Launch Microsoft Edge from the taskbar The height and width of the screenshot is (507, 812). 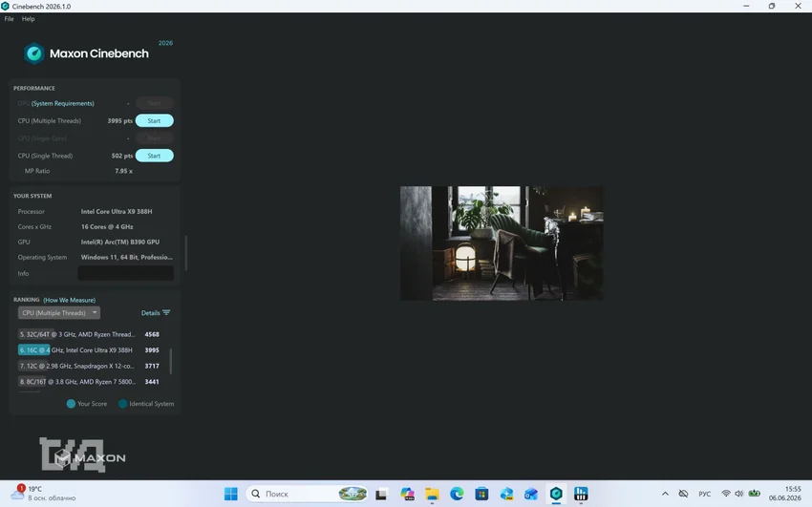(x=457, y=494)
